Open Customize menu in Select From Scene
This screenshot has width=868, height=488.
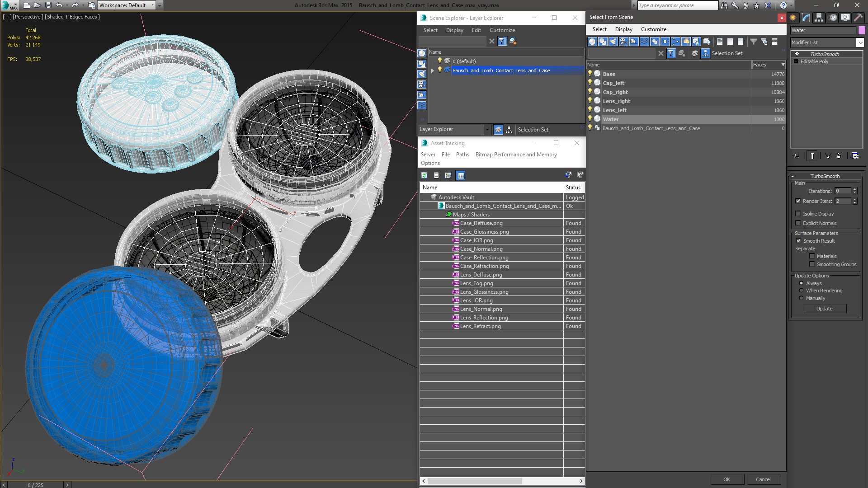click(653, 29)
